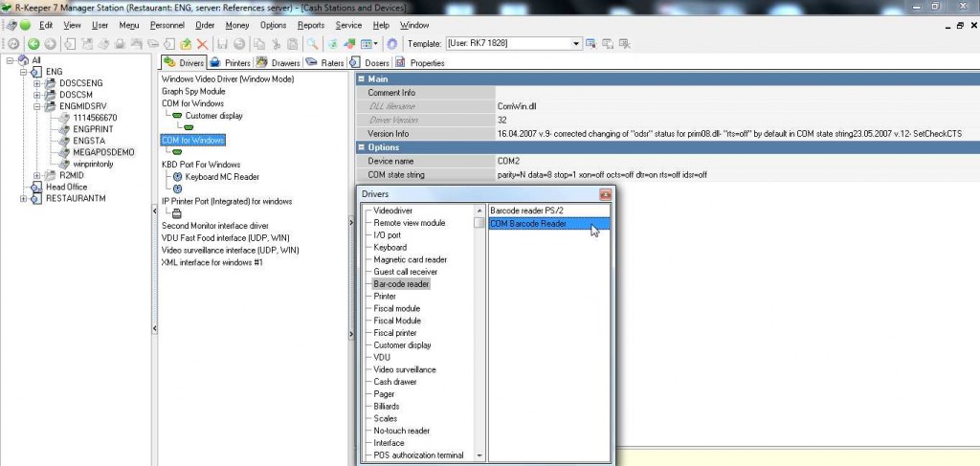Select Magnetic card reader category
Viewport: 980px width, 466px height.
tap(410, 260)
